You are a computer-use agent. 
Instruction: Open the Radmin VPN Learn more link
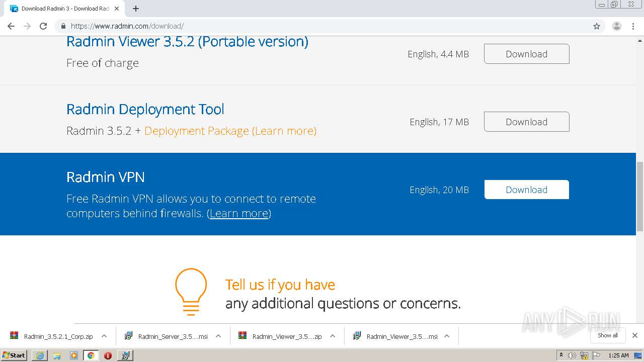coord(239,213)
